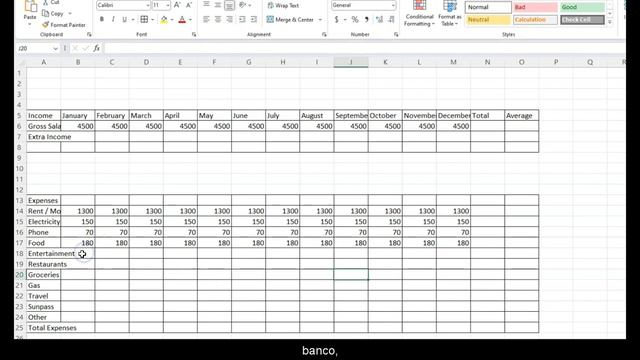Open the font size dropdown
Viewport: 640px width, 360px height.
point(168,5)
